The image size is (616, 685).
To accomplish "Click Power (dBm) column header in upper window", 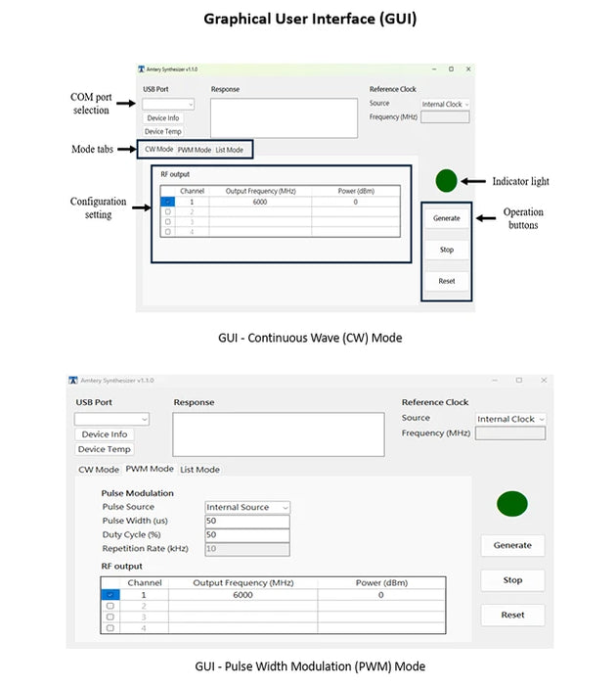I will (x=356, y=191).
